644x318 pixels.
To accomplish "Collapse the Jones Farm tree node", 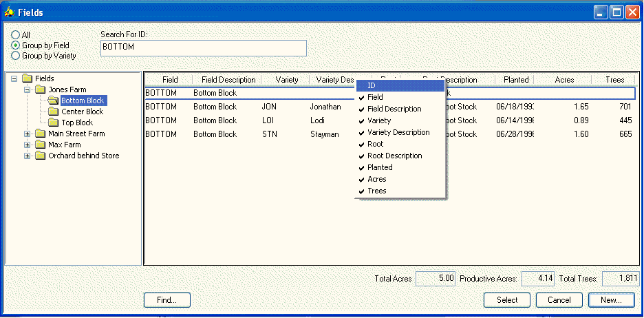I will (28, 89).
